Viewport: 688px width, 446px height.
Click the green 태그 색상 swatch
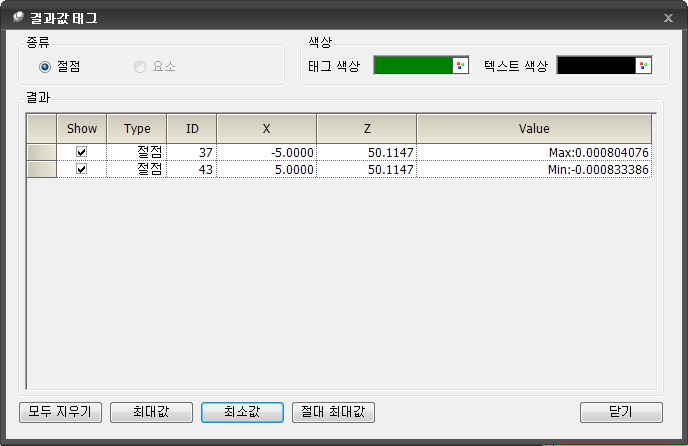413,65
